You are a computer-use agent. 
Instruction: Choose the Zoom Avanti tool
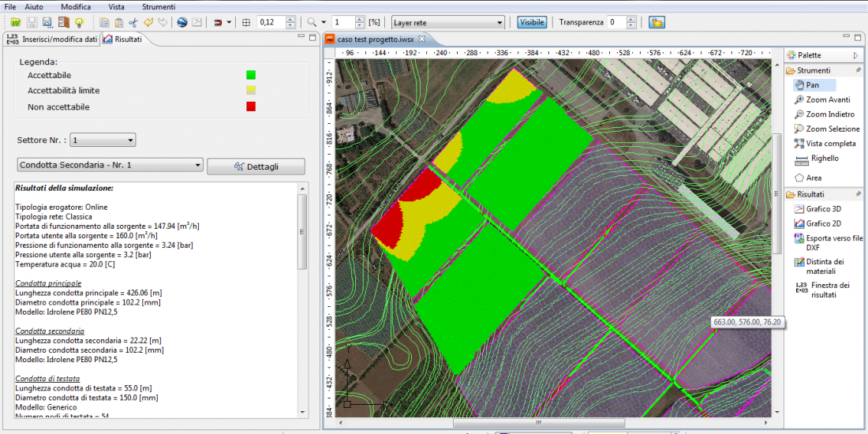pyautogui.click(x=827, y=100)
